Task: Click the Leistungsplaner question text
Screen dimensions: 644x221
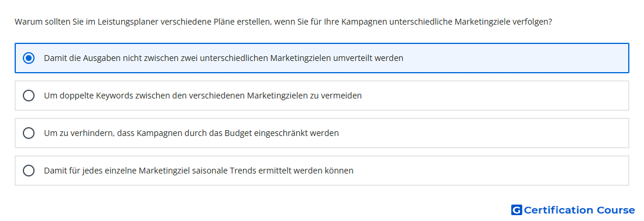Action: 283,22
